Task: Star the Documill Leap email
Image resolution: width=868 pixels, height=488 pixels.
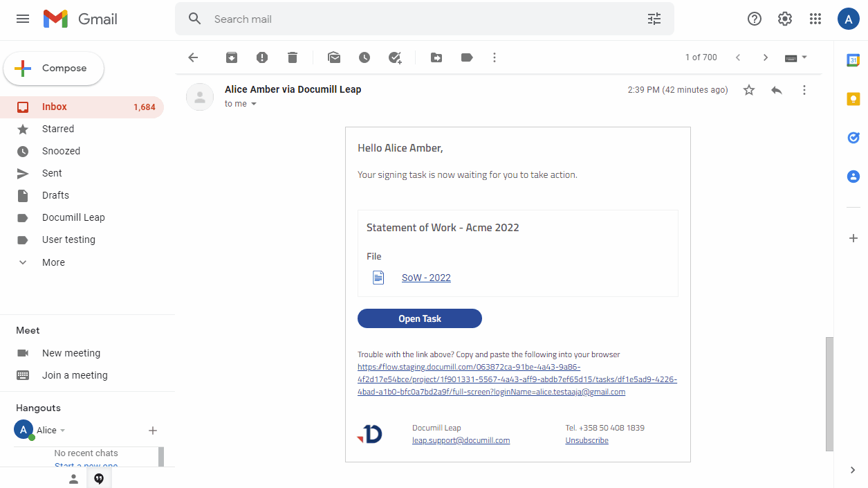Action: click(x=748, y=90)
